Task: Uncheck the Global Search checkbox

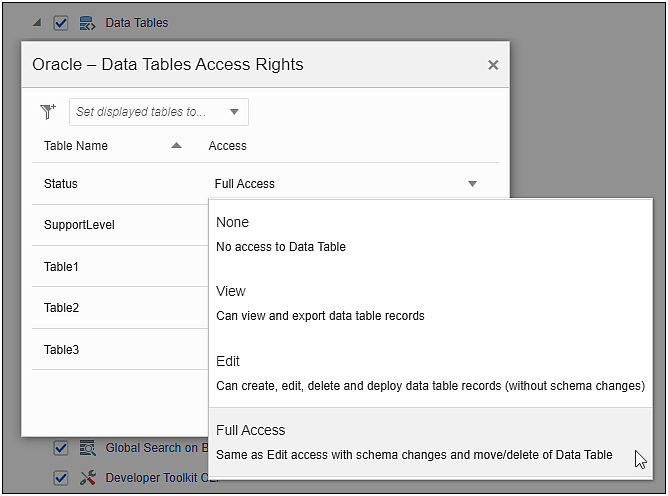Action: (60, 448)
